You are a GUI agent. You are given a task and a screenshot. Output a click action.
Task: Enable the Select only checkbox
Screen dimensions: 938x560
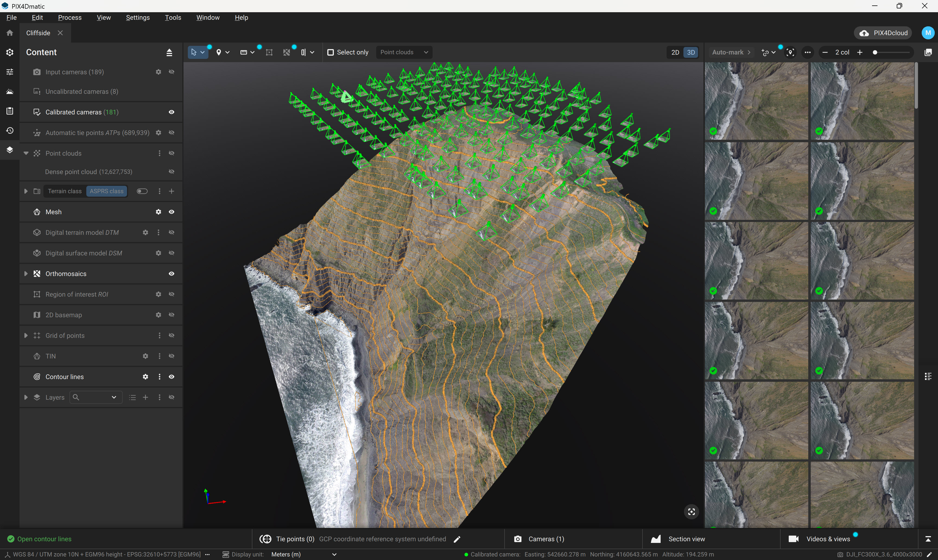331,52
